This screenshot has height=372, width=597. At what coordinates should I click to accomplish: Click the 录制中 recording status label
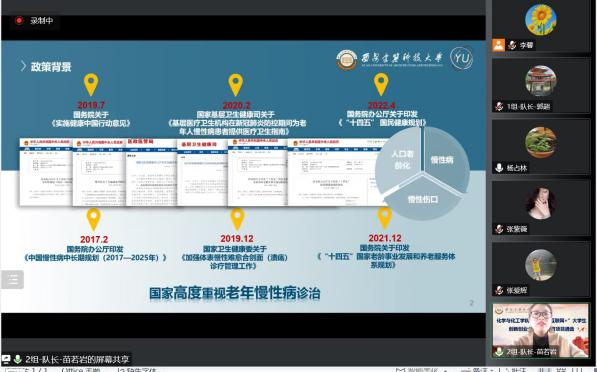click(42, 21)
